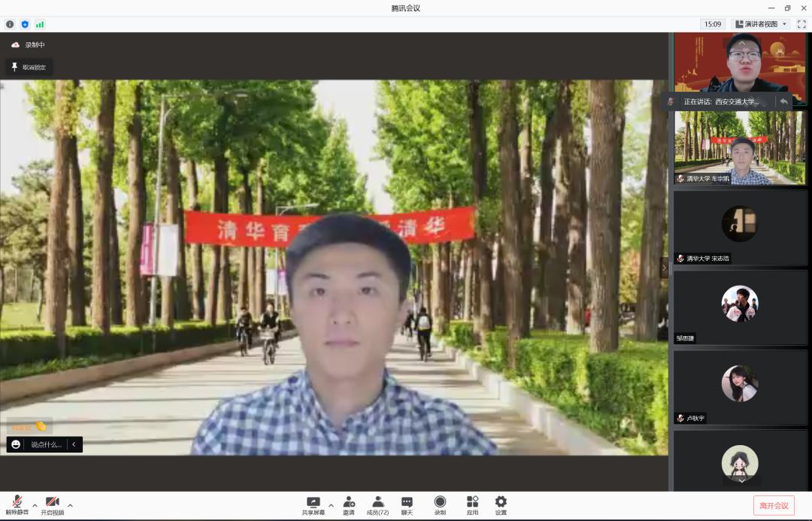Check the green network signal icon
812x521 pixels.
(x=40, y=24)
